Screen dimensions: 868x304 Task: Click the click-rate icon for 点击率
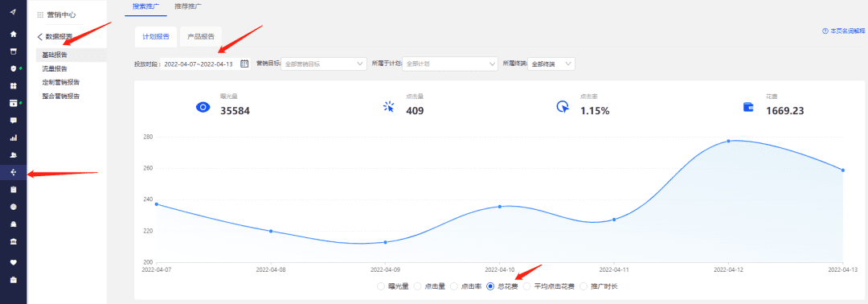pos(563,107)
